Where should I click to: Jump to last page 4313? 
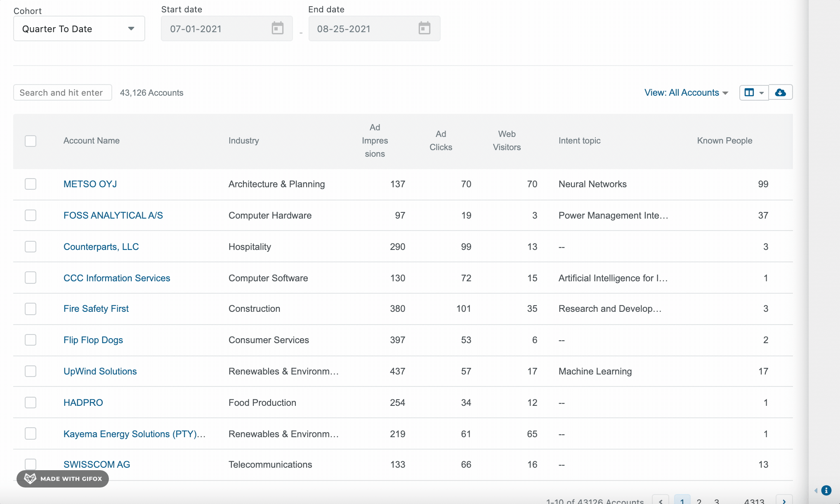754,501
